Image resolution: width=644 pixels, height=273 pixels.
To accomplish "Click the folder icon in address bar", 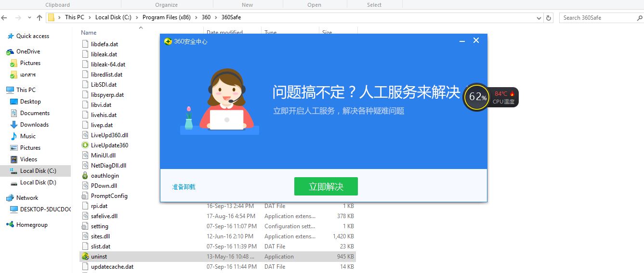I will point(51,18).
